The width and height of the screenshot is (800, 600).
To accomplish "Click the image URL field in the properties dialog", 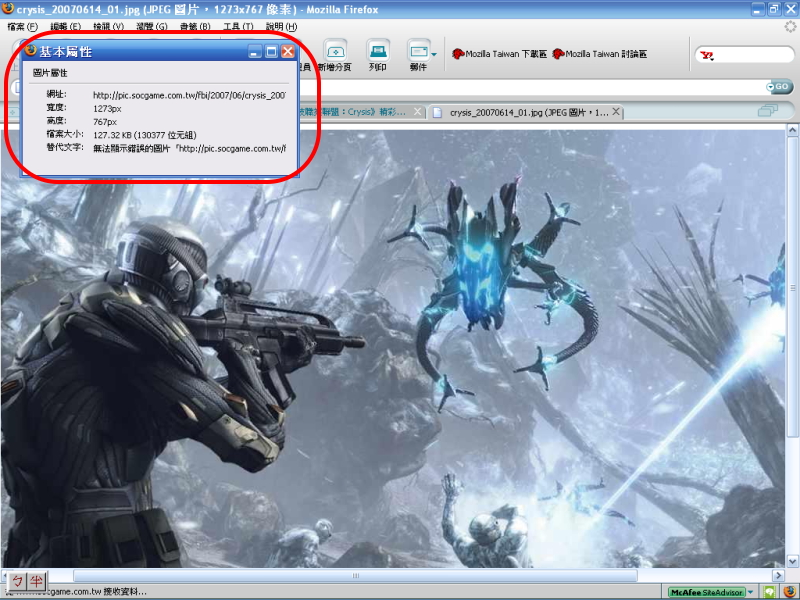I will (x=189, y=94).
